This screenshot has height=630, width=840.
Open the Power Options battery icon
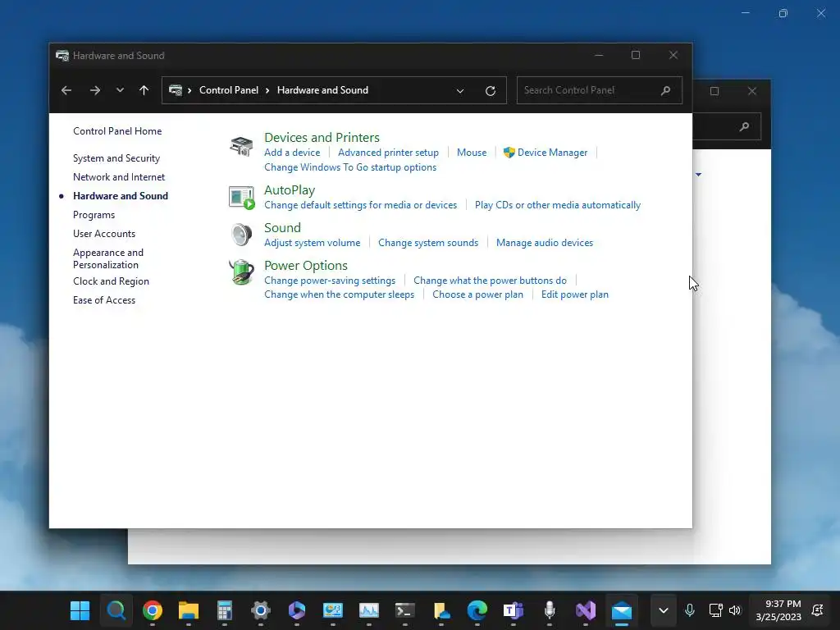point(241,272)
